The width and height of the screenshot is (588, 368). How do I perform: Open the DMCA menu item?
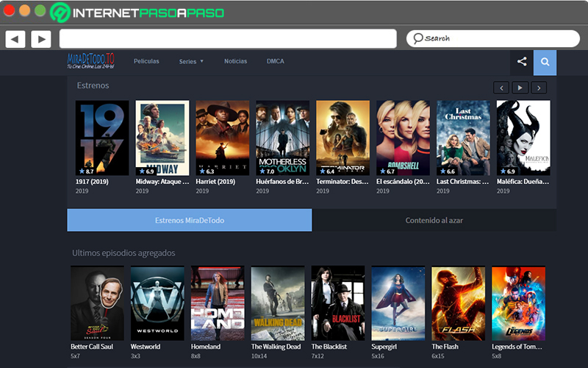[x=275, y=61]
